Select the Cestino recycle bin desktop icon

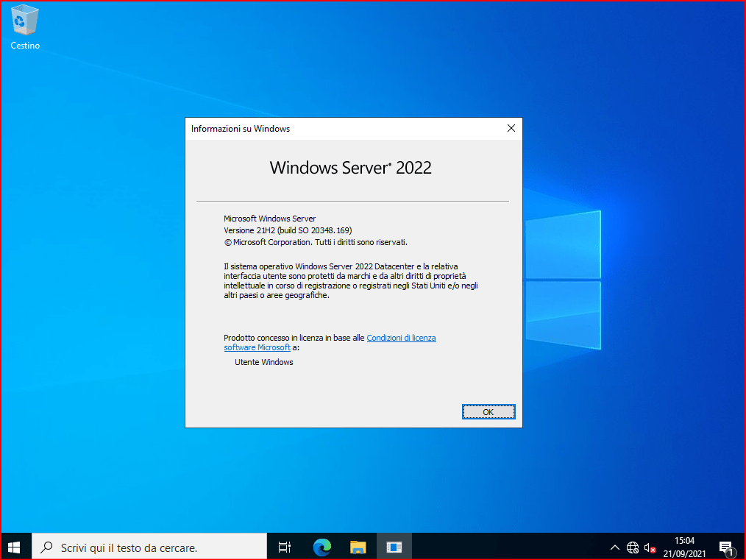coord(25,27)
